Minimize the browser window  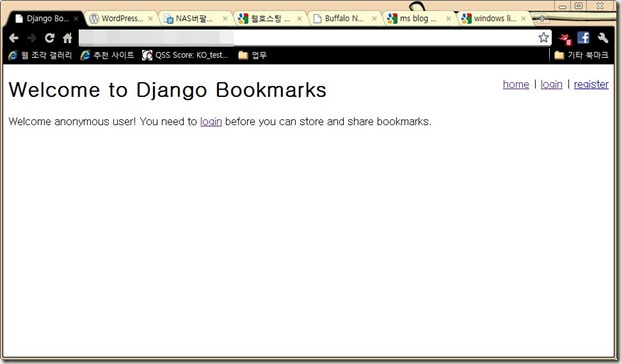[562, 6]
